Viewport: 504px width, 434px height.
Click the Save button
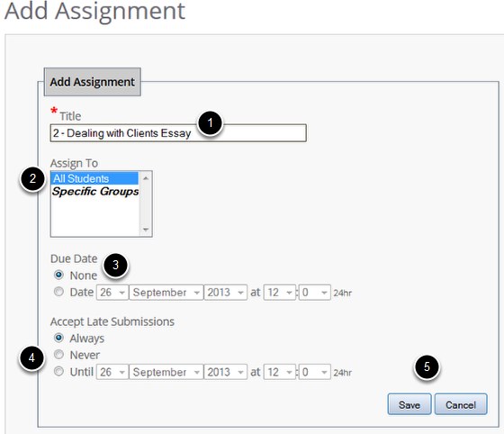(409, 404)
